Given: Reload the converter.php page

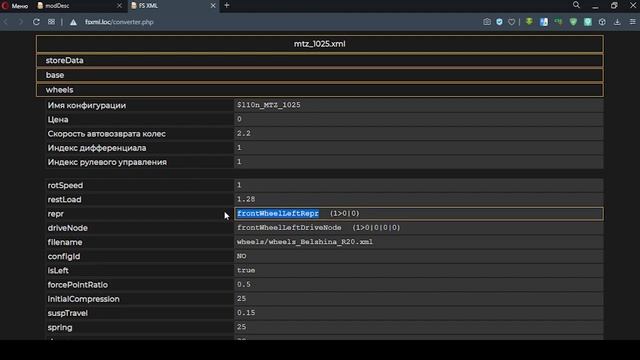Looking at the screenshot, I should click(x=36, y=22).
